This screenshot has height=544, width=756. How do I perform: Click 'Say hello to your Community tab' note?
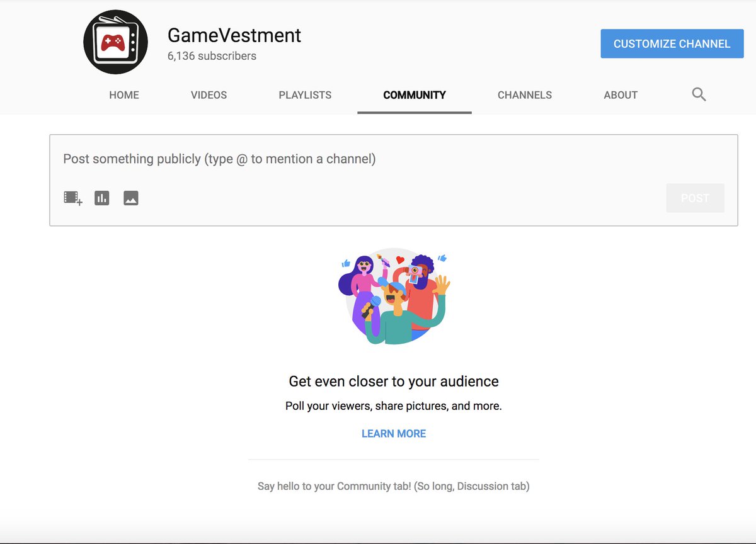(394, 486)
